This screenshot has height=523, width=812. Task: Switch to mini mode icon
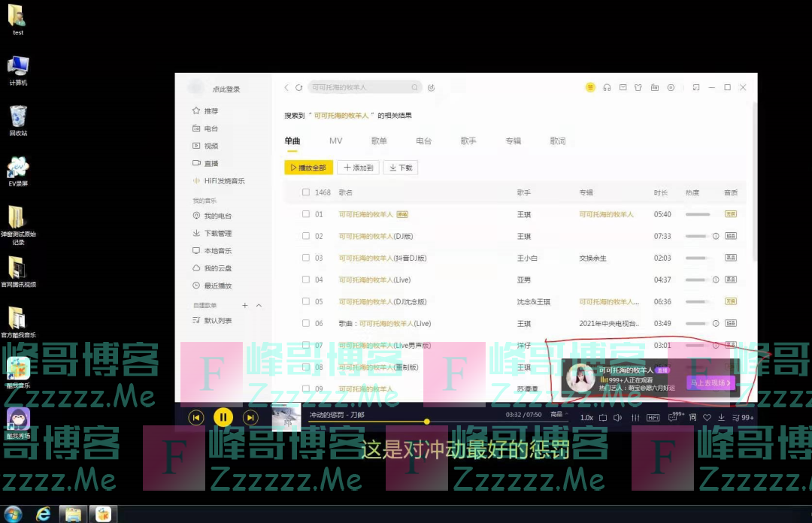point(696,87)
